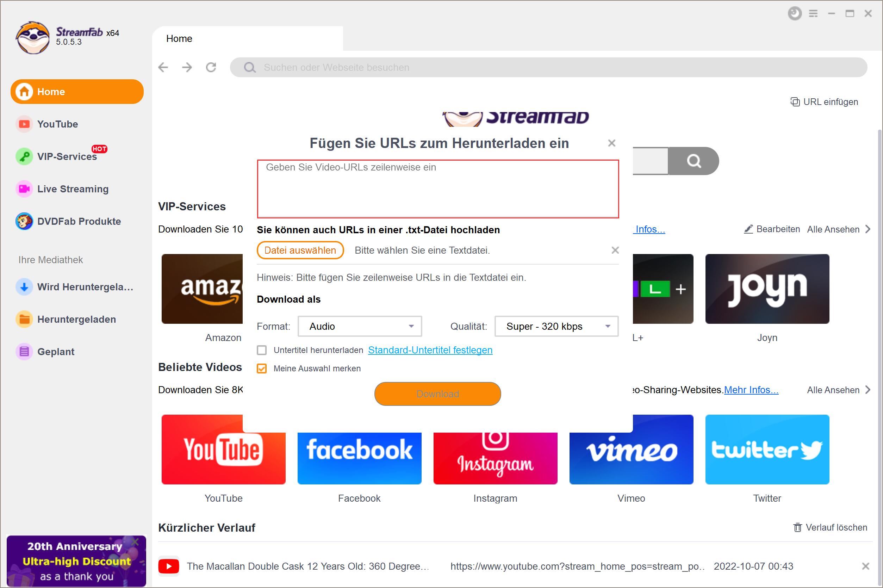Viewport: 883px width, 588px height.
Task: Go forward with the forward arrow
Action: (187, 68)
